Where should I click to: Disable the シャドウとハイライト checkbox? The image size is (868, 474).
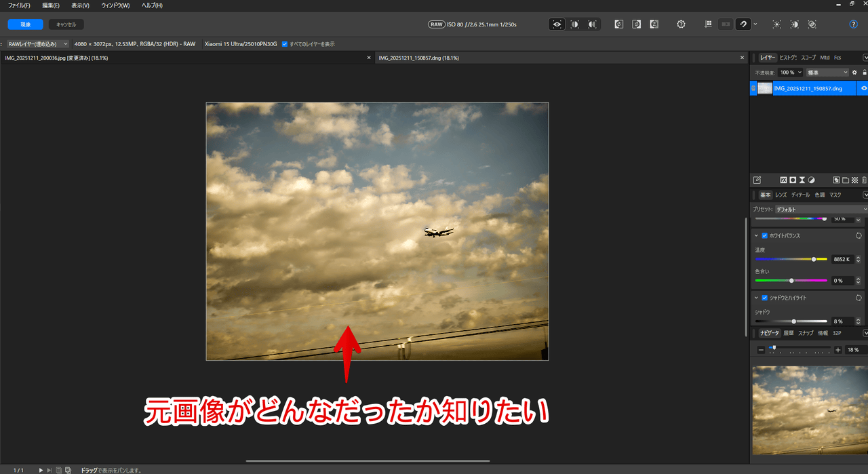coord(765,298)
